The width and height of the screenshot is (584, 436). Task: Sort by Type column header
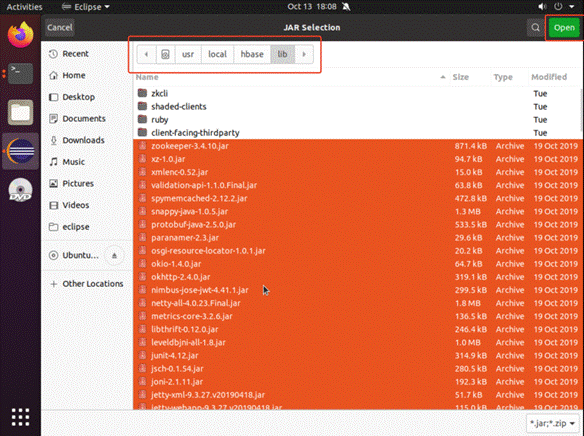tap(509, 77)
